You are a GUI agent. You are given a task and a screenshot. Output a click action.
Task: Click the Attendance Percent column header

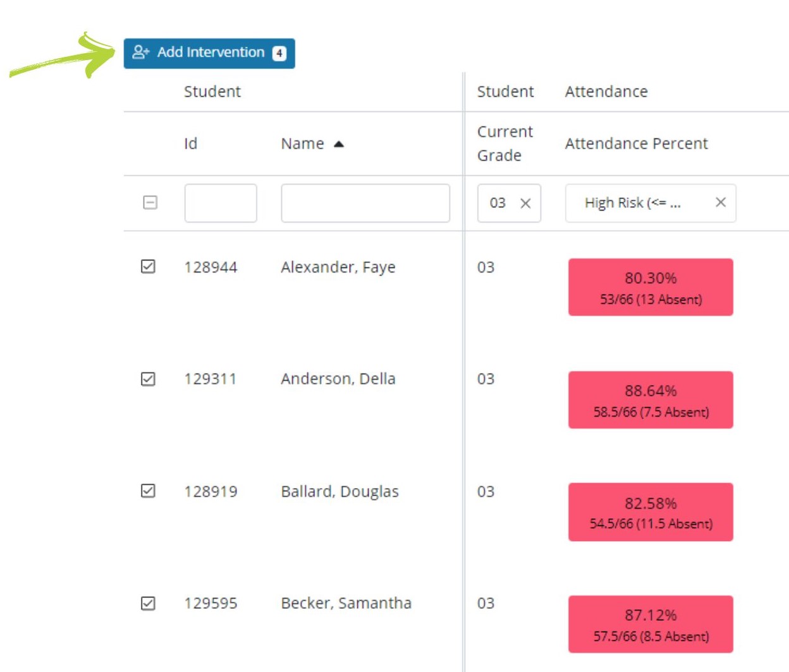pos(636,144)
